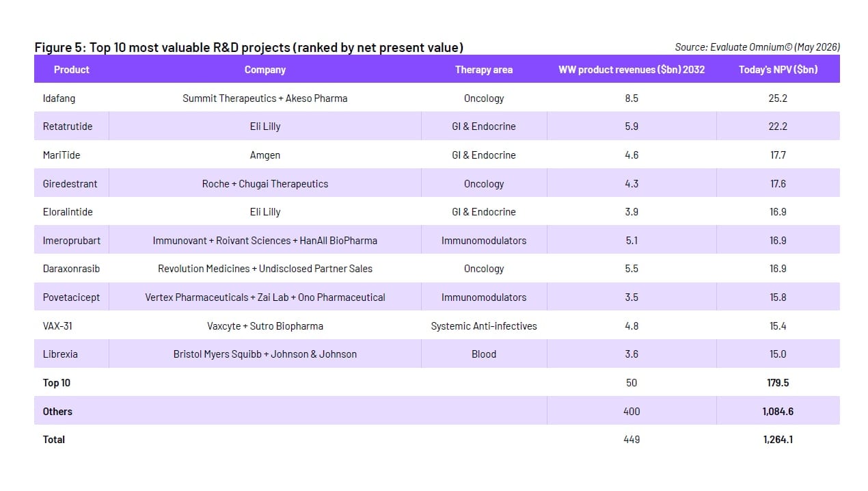Image resolution: width=868 pixels, height=491 pixels.
Task: Click WW product revenues 2032 header
Action: pos(632,70)
